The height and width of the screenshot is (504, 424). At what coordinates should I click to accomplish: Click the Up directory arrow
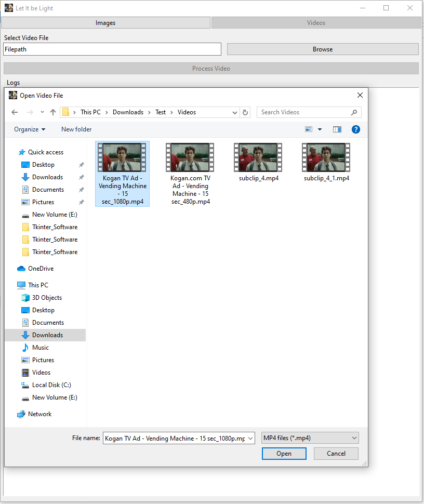[52, 112]
